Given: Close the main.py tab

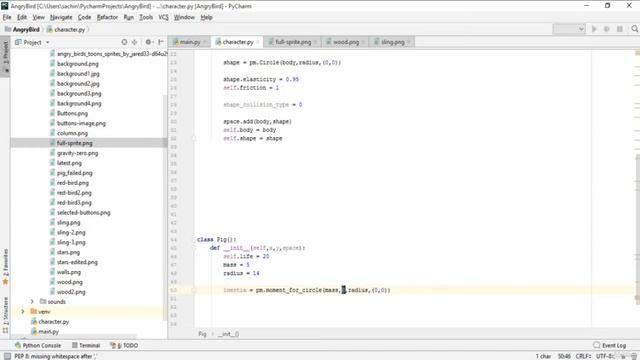Looking at the screenshot, I should [x=205, y=42].
